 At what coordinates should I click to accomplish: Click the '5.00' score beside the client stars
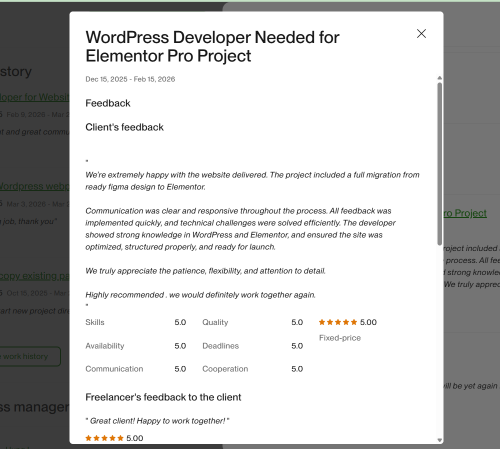tap(368, 322)
